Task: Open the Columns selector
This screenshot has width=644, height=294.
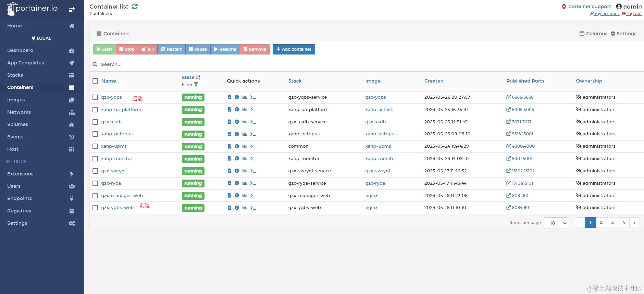Action: [x=593, y=34]
